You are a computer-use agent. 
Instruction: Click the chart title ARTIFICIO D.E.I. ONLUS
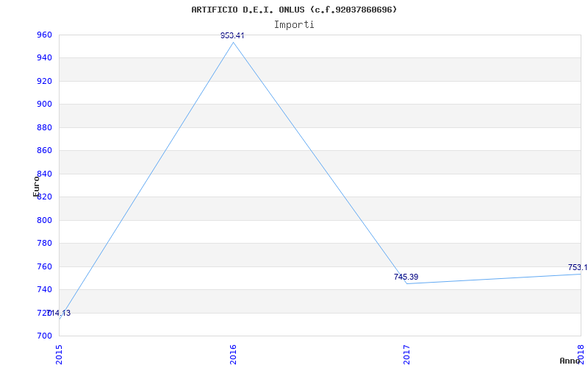click(x=294, y=10)
